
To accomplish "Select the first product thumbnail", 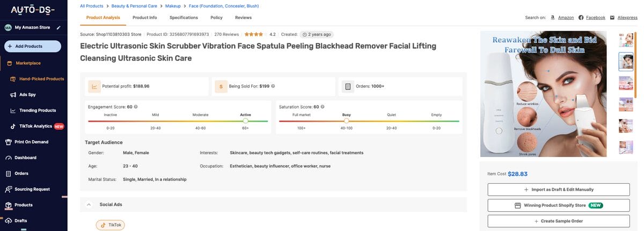I will click(626, 40).
